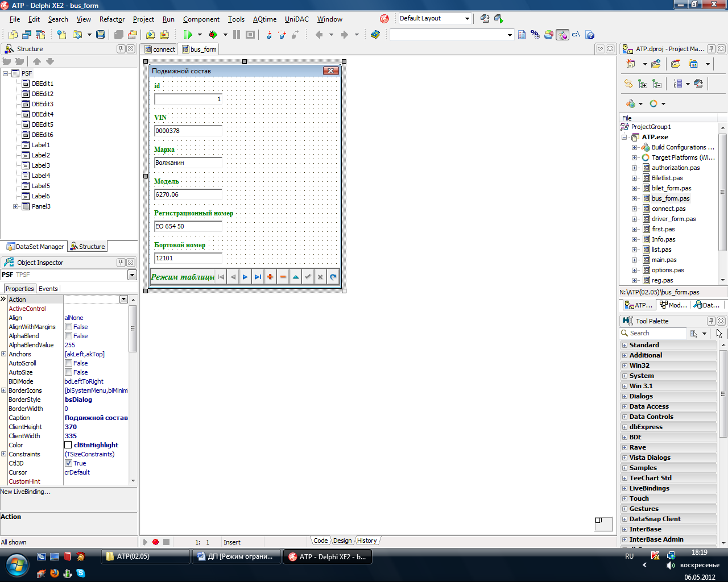728x582 pixels.
Task: Toggle the AutoScroll checkbox
Action: coord(68,363)
